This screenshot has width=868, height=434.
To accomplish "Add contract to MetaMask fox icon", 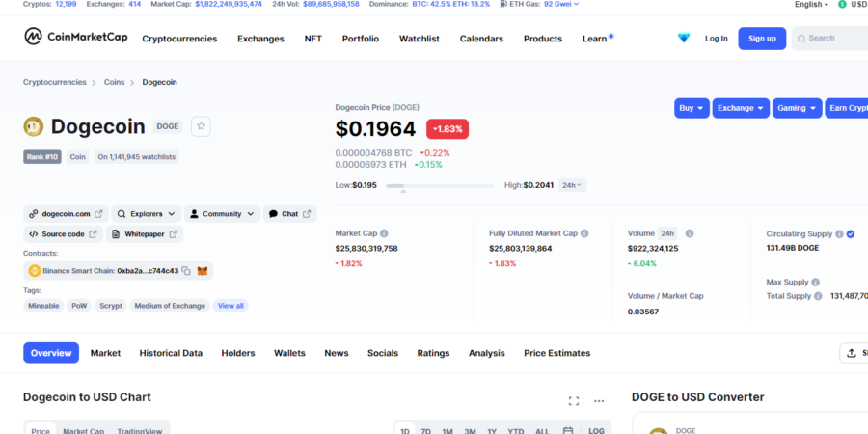I will click(x=203, y=271).
